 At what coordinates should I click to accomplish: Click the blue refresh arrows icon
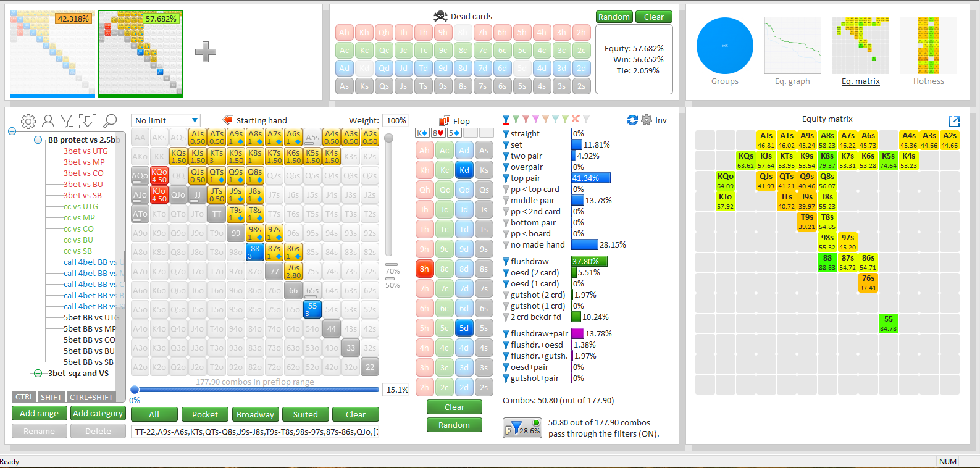click(x=632, y=120)
